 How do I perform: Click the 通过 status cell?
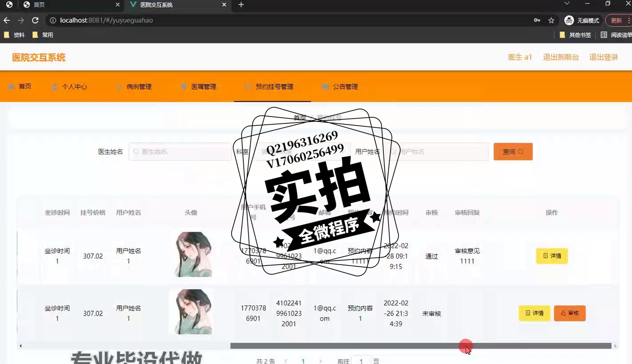432,256
